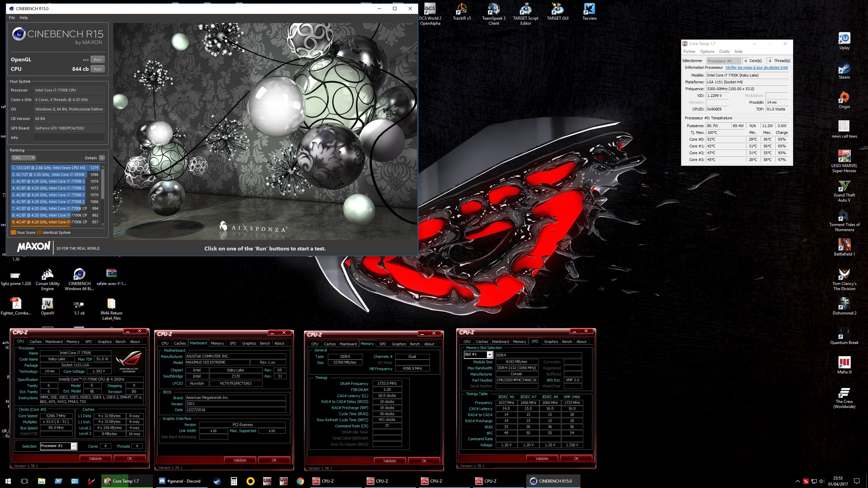868x488 pixels.
Task: Select ranking row 1 Intel Xeon 1279
Action: pos(55,168)
